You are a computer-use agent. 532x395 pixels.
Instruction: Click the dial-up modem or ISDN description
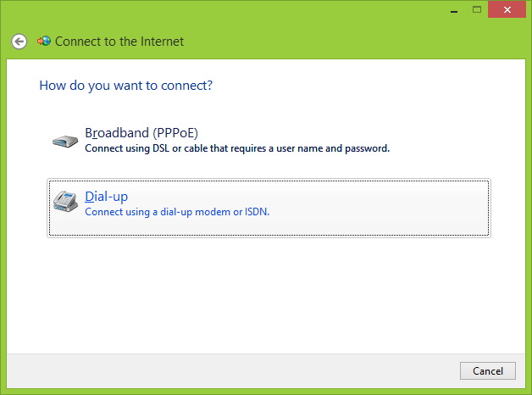pyautogui.click(x=177, y=211)
